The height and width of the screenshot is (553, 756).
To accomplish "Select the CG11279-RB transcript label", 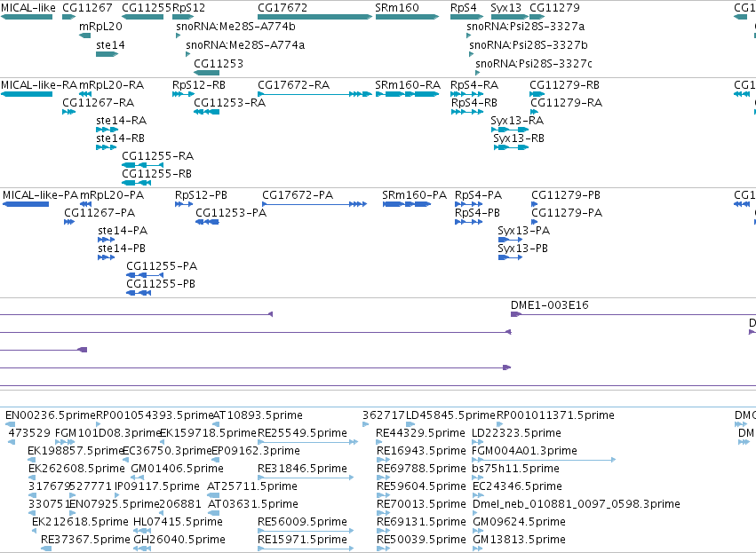I will click(565, 85).
